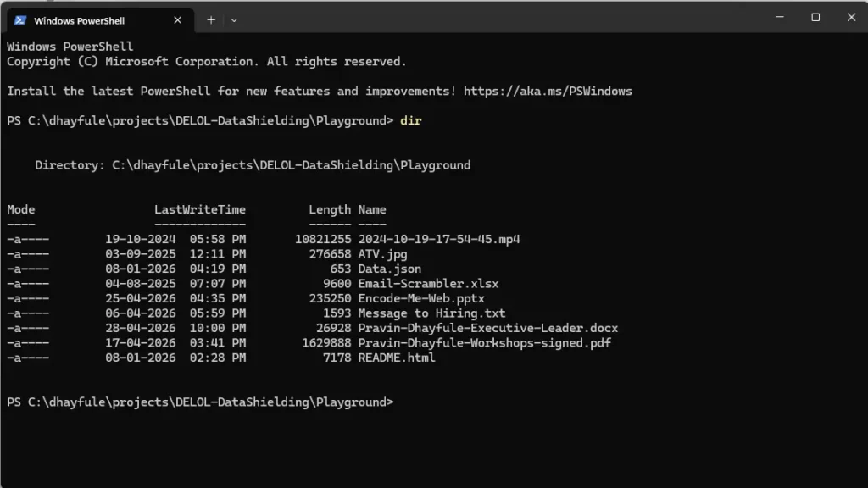The height and width of the screenshot is (488, 868).
Task: Click the time 04:19 PM
Action: tap(218, 269)
